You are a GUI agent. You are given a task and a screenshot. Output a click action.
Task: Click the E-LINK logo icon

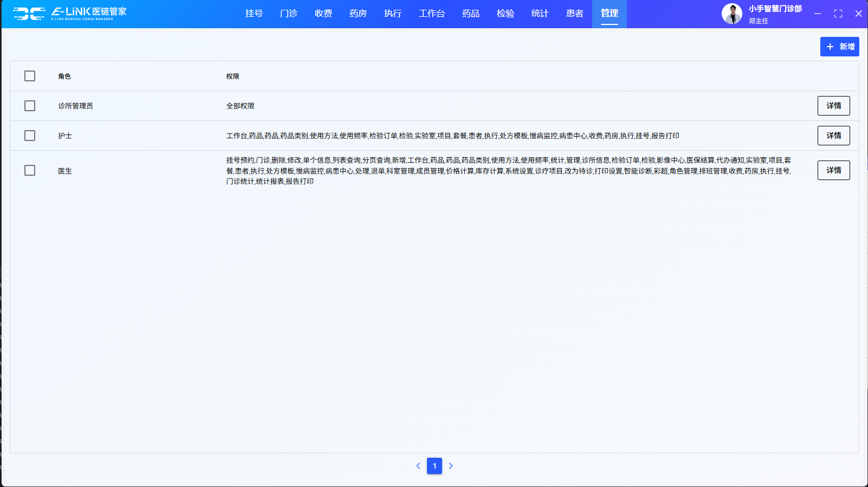pyautogui.click(x=29, y=14)
